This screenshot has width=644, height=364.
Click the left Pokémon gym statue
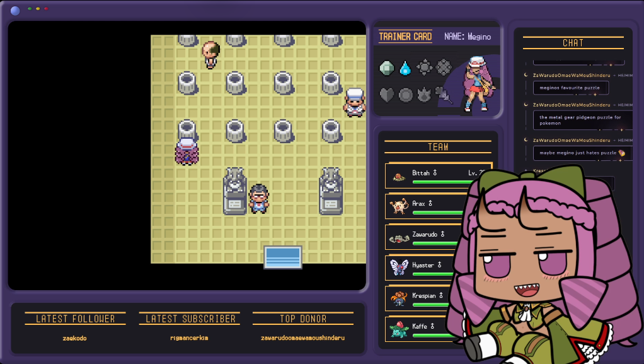pyautogui.click(x=234, y=191)
